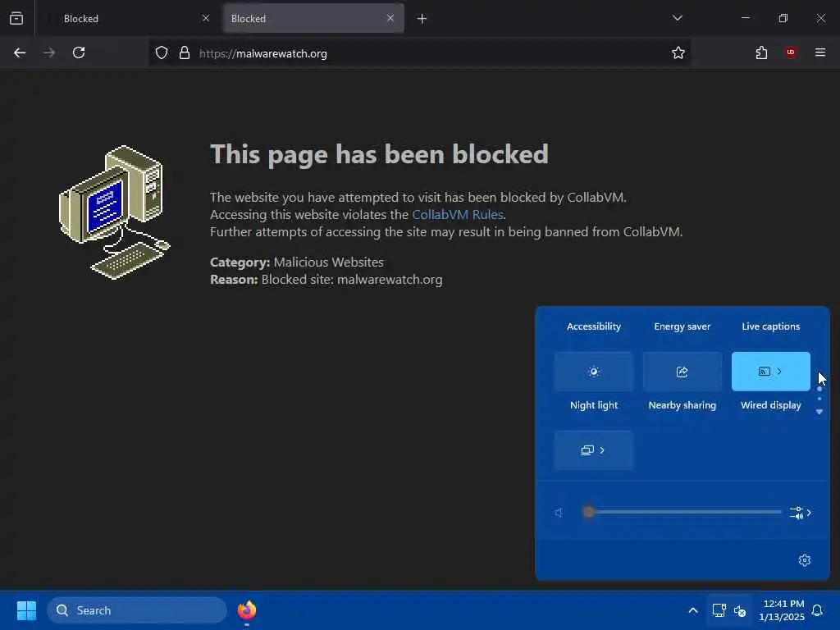Select the Accessibility quick setting label
This screenshot has height=630, width=840.
click(594, 326)
